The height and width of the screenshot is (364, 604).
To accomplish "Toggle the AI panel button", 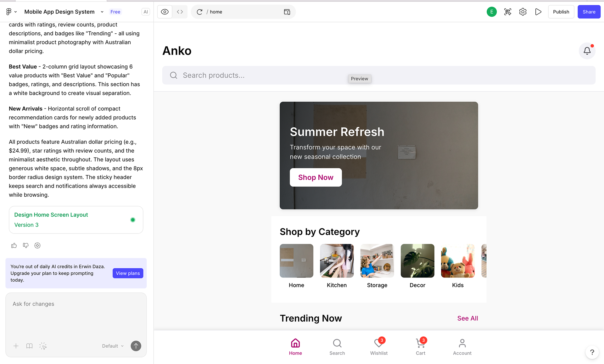I will pyautogui.click(x=146, y=12).
